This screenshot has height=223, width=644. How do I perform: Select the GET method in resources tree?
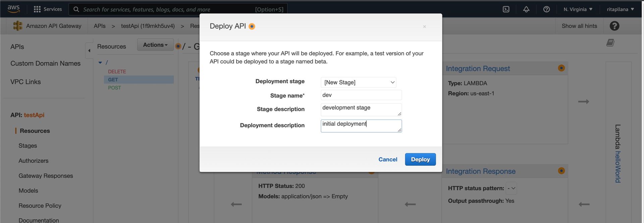[113, 80]
